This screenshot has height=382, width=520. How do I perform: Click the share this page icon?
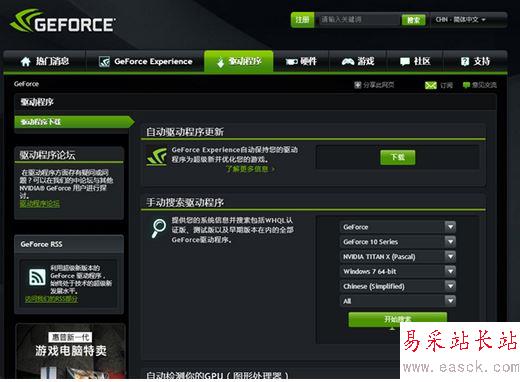358,85
